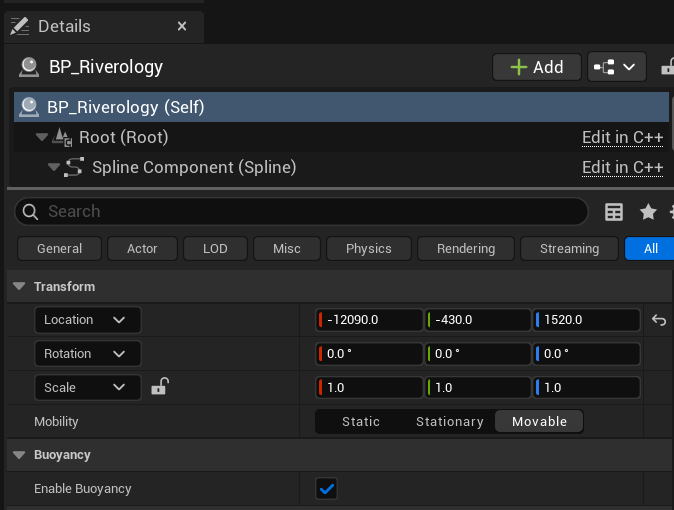This screenshot has width=674, height=510.
Task: Click the BP_Riverology actor icon in header
Action: click(x=29, y=68)
